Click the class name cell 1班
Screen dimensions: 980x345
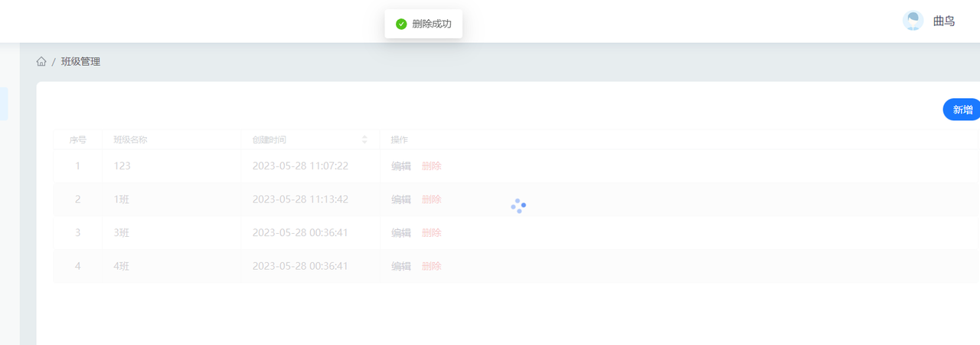pos(171,199)
